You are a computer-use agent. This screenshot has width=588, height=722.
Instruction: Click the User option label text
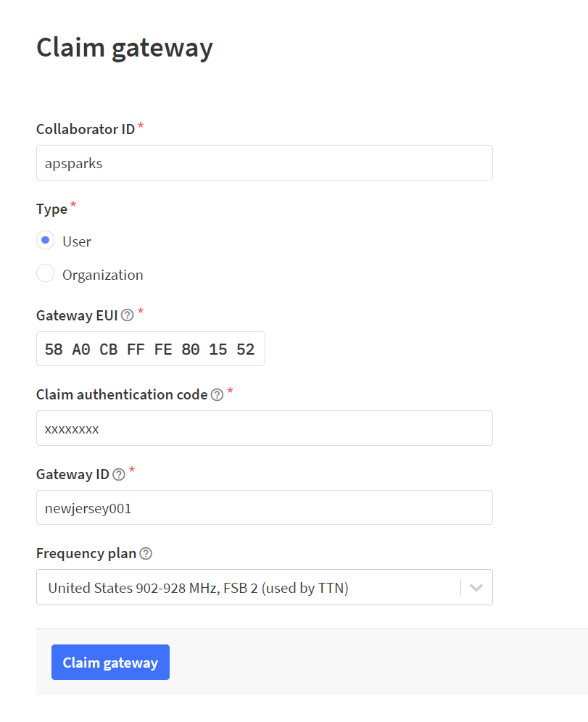[77, 241]
